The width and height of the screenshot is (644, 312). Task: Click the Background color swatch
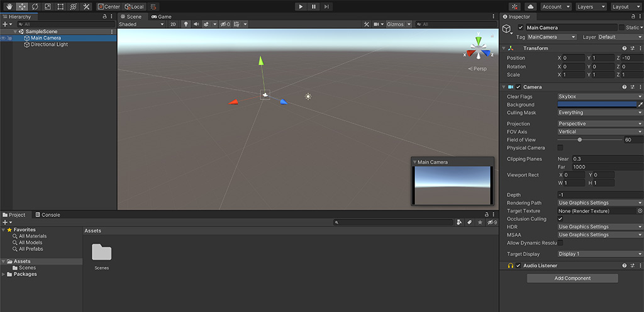[x=597, y=104]
